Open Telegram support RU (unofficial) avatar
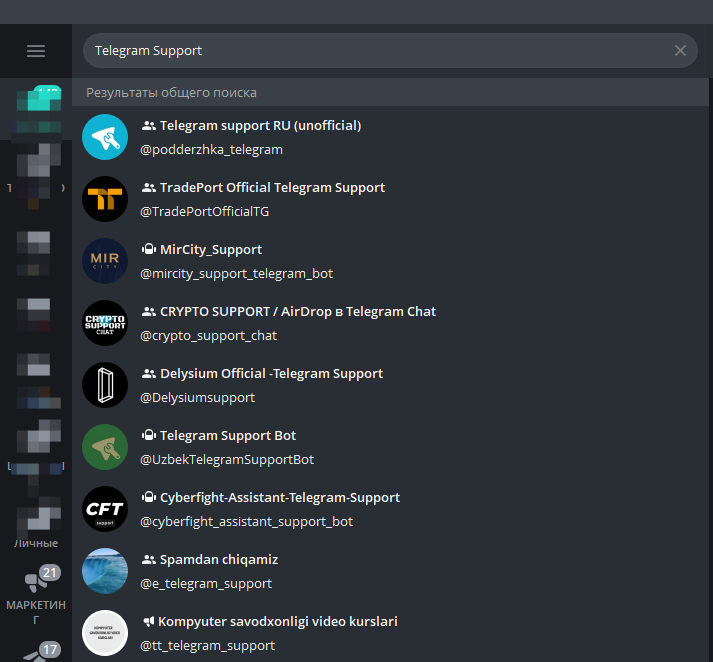Image resolution: width=713 pixels, height=662 pixels. [x=105, y=137]
